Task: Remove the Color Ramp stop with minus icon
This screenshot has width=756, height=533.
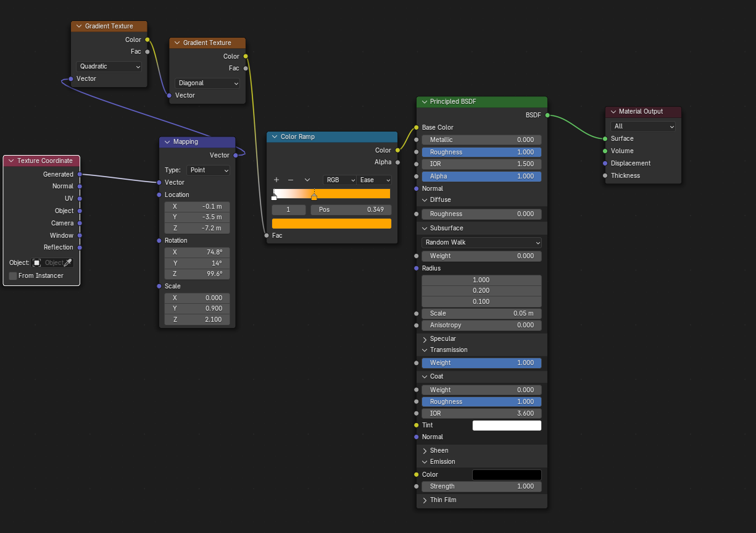Action: click(291, 180)
